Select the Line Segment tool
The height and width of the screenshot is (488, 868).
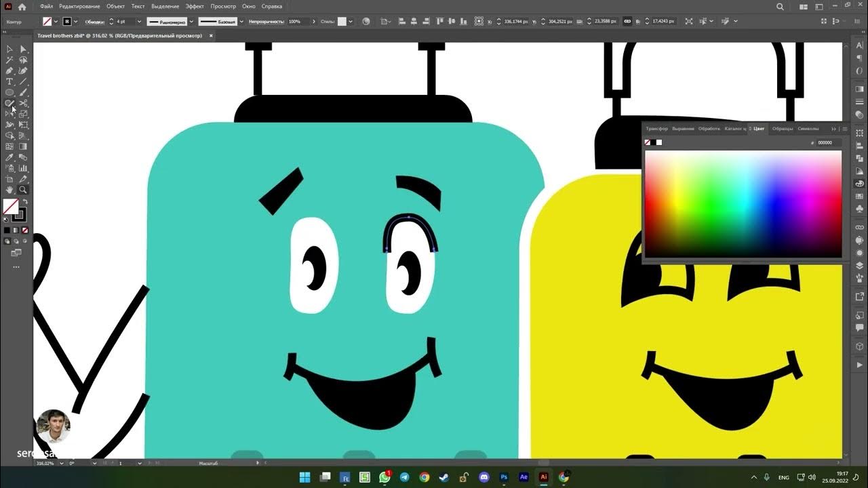tap(23, 81)
